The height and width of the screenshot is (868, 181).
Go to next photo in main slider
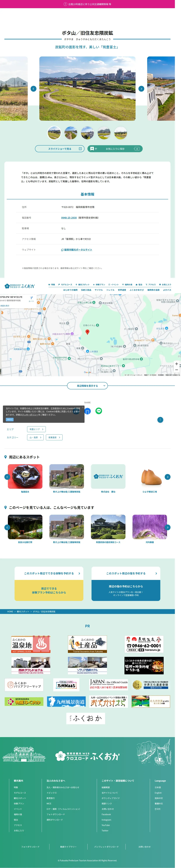coord(141,89)
